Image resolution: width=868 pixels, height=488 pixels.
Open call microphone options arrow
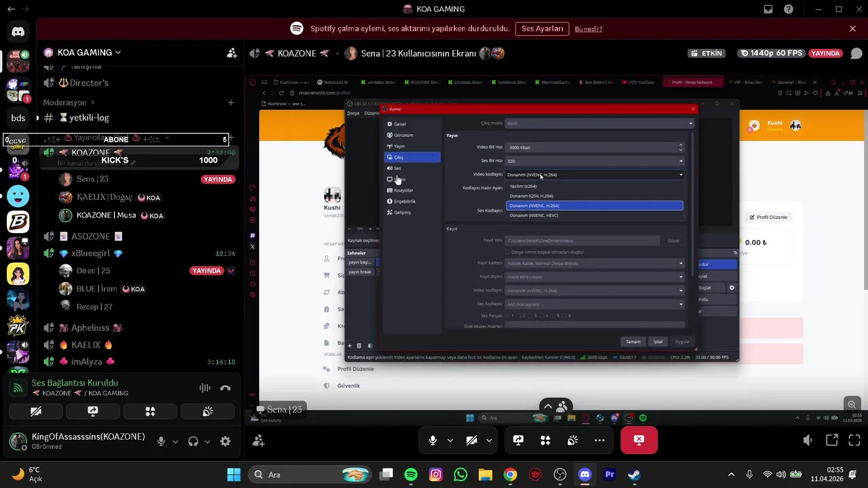450,441
